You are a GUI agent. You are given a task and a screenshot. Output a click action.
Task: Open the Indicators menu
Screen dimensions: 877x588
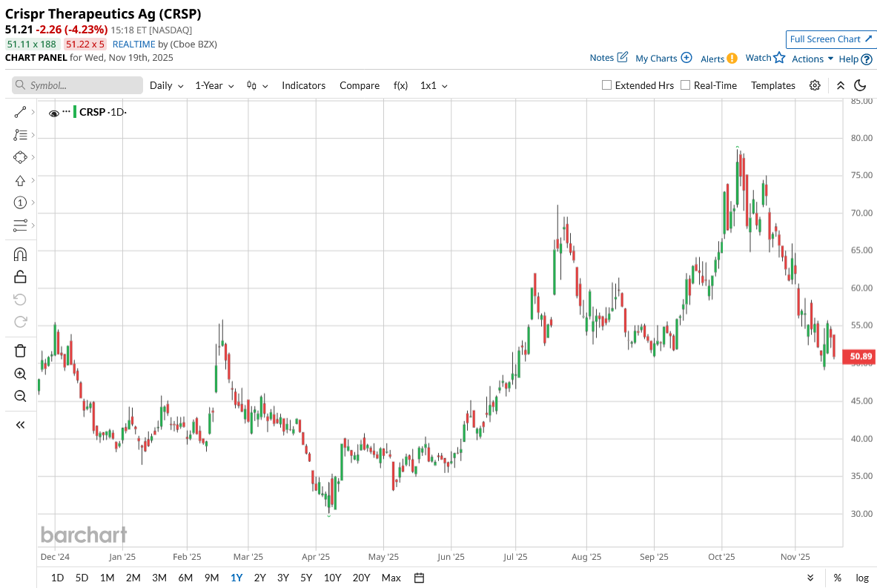(304, 85)
